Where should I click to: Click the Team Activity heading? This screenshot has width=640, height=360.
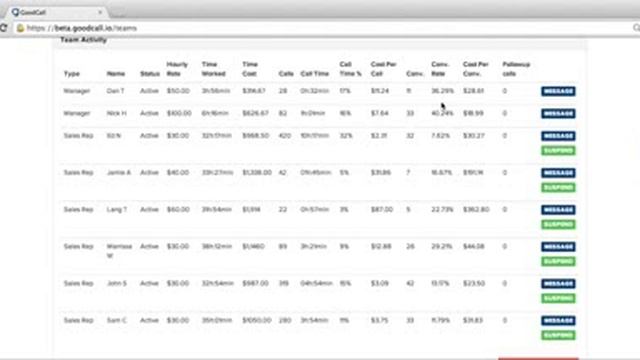tap(83, 40)
